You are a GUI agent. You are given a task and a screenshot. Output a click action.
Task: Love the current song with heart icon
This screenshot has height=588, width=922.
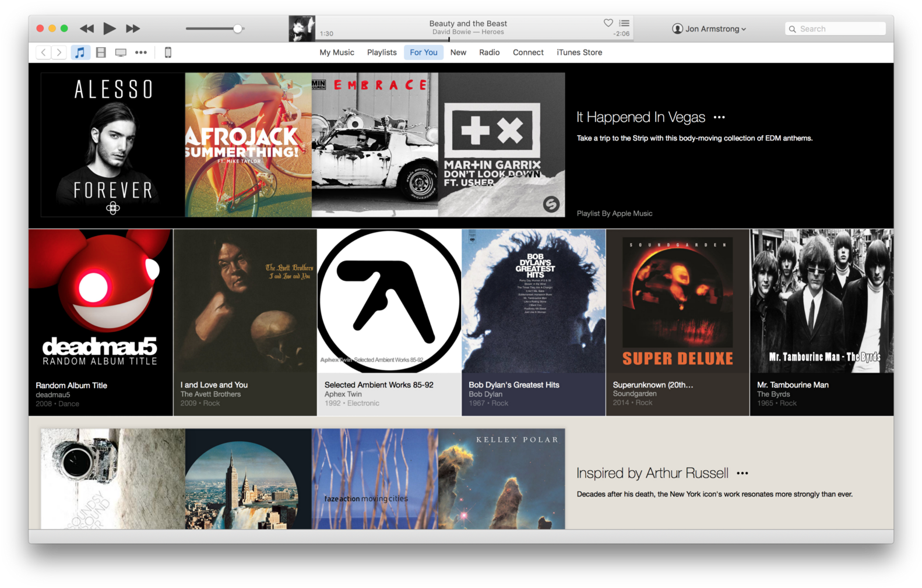(x=608, y=23)
